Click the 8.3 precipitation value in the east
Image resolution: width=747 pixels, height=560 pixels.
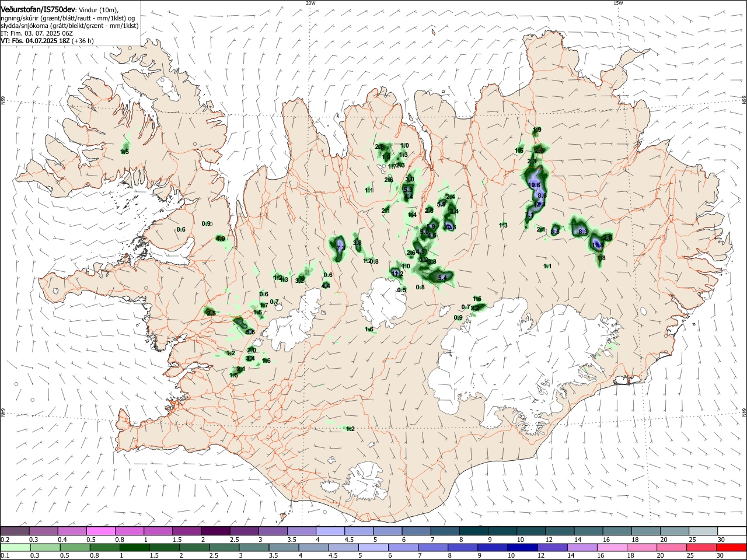tap(582, 232)
